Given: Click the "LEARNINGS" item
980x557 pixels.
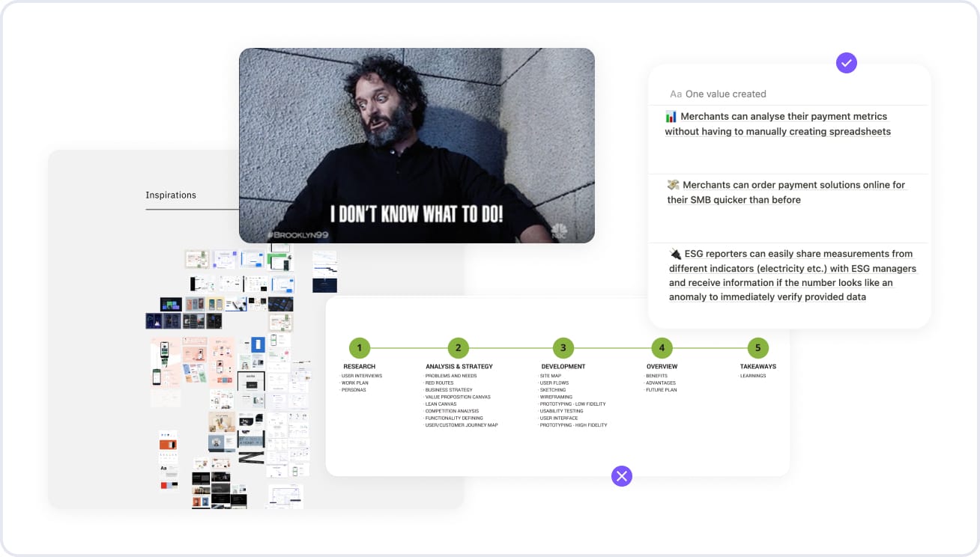Looking at the screenshot, I should (753, 376).
